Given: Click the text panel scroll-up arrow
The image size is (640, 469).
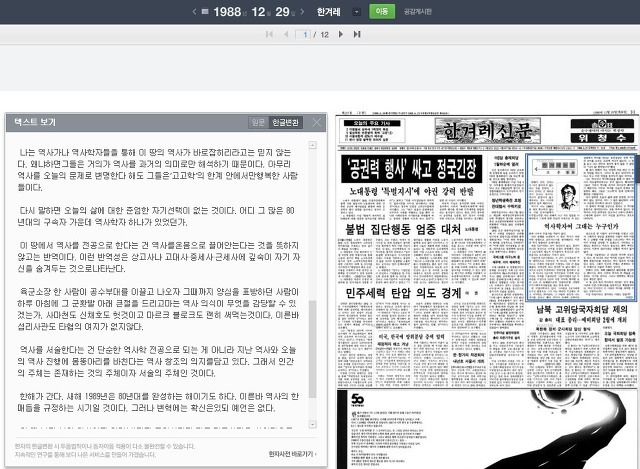Looking at the screenshot, I should pos(313,145).
